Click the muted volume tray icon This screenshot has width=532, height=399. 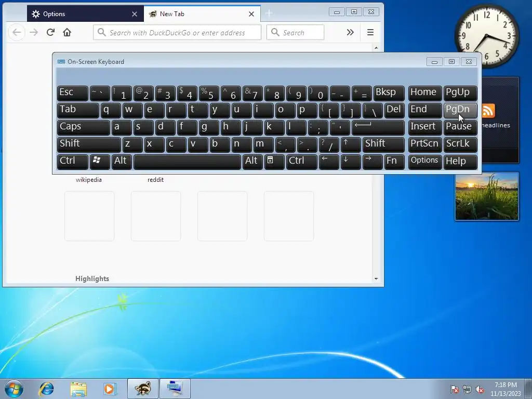tap(480, 389)
